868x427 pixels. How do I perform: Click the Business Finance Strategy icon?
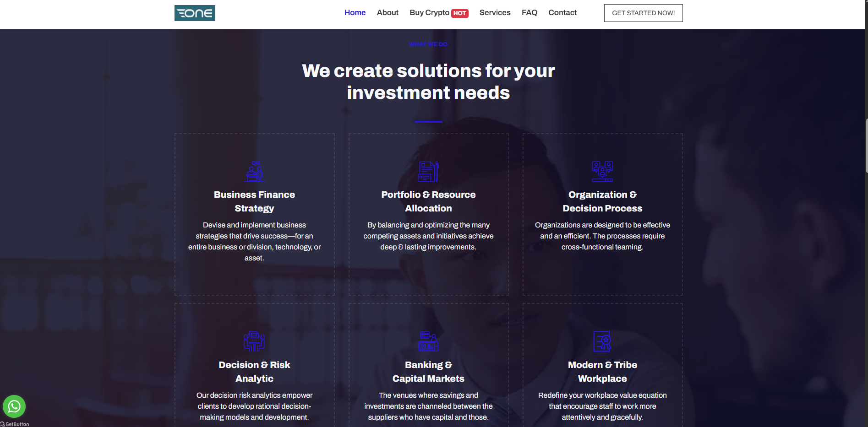(x=254, y=171)
